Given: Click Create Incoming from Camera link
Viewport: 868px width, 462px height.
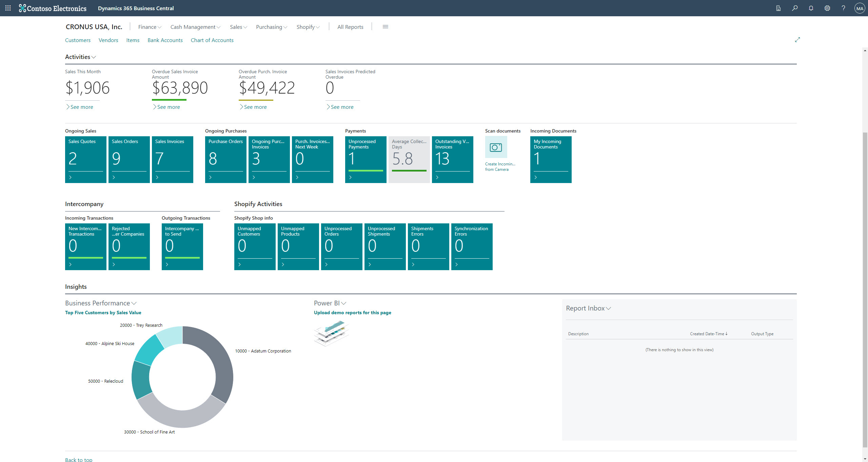Looking at the screenshot, I should [x=500, y=166].
